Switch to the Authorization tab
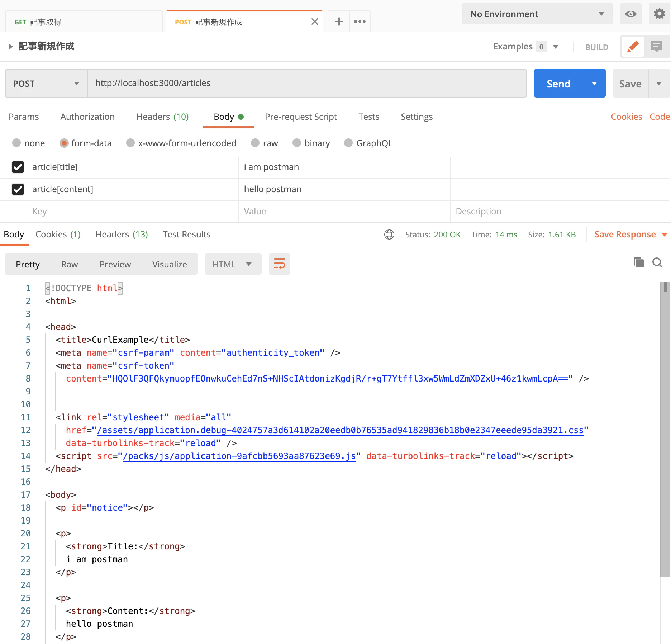 pos(87,117)
